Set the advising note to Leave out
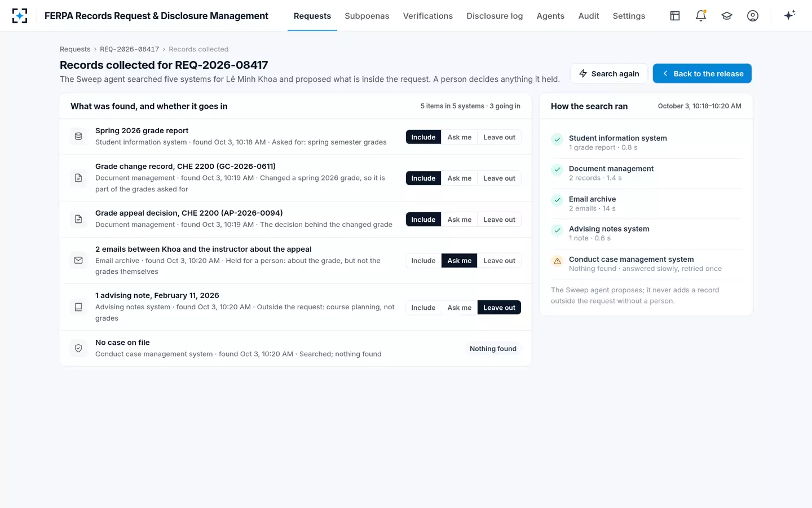 coord(499,308)
